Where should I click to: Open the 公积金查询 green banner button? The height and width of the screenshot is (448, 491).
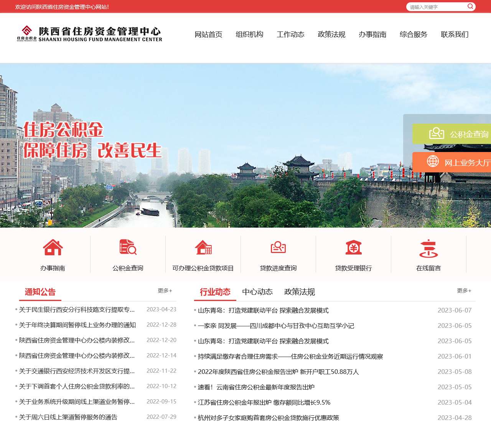click(x=452, y=134)
